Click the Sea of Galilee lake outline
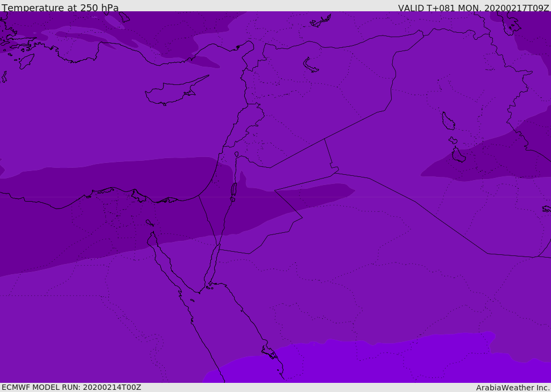Viewport: 551px width, 392px height. coord(236,155)
